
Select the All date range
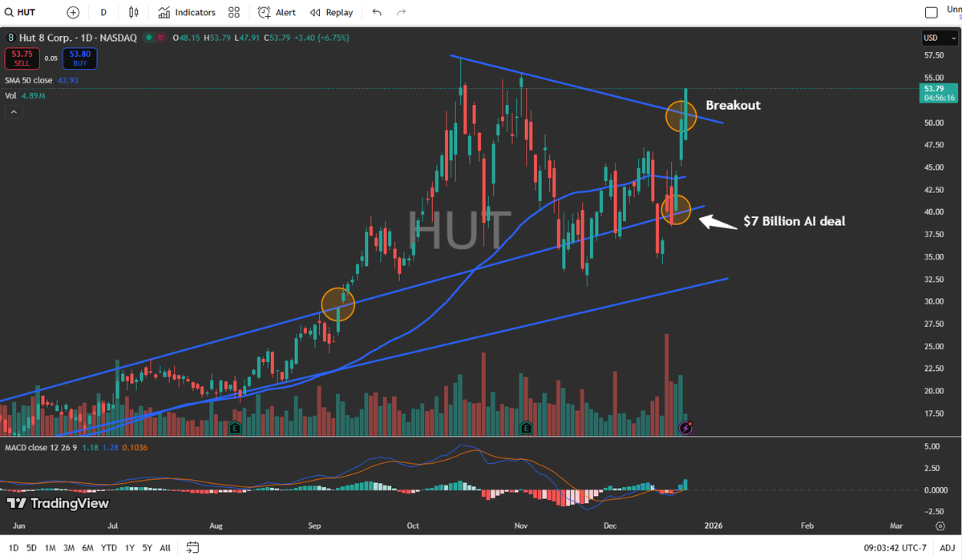click(x=165, y=548)
